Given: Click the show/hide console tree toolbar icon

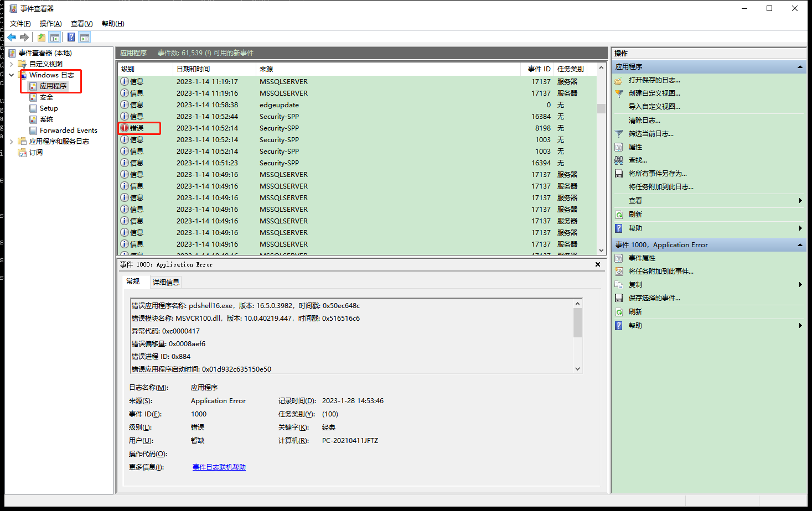Looking at the screenshot, I should pos(55,37).
